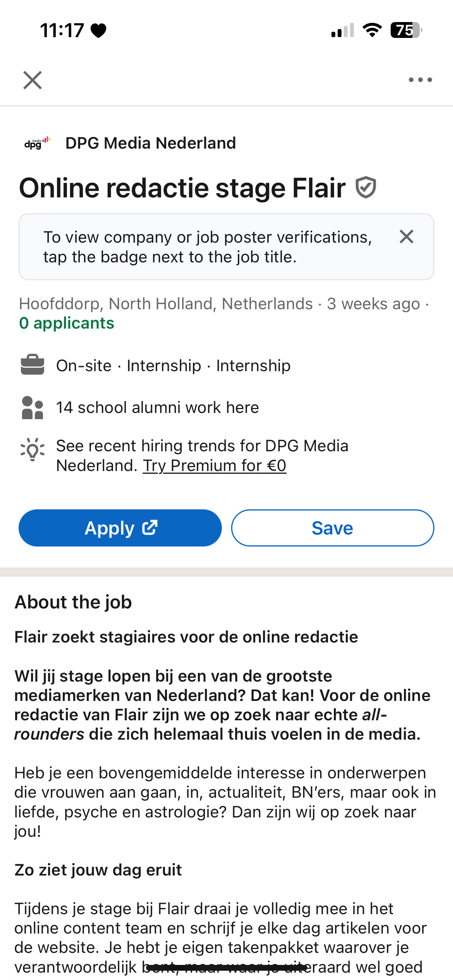Open the three-dot more options menu
Viewport: 453px width, 980px height.
tap(420, 80)
